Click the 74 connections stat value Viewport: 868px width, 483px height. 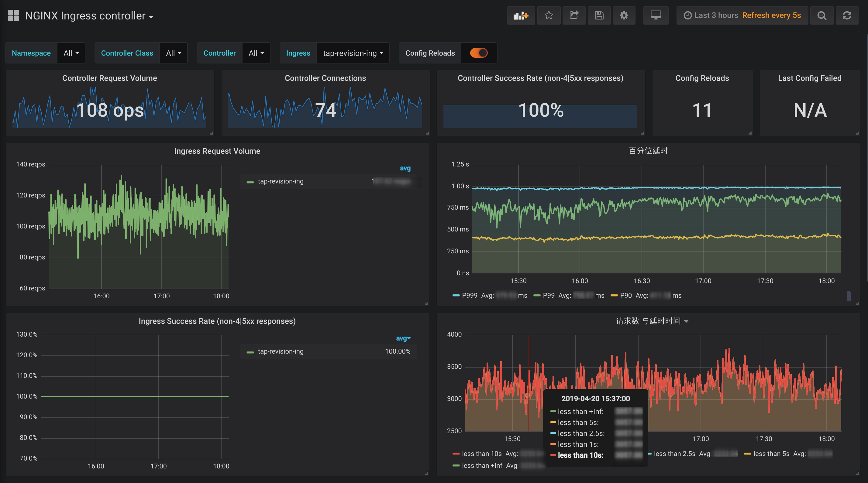(325, 110)
